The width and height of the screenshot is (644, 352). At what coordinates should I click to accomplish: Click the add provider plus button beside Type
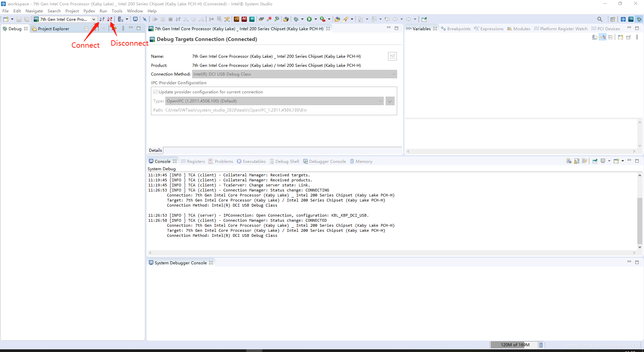click(x=390, y=101)
